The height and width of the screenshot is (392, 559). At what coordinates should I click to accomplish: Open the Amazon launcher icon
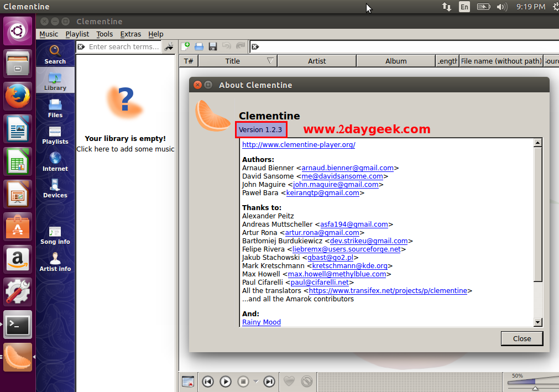(x=18, y=259)
